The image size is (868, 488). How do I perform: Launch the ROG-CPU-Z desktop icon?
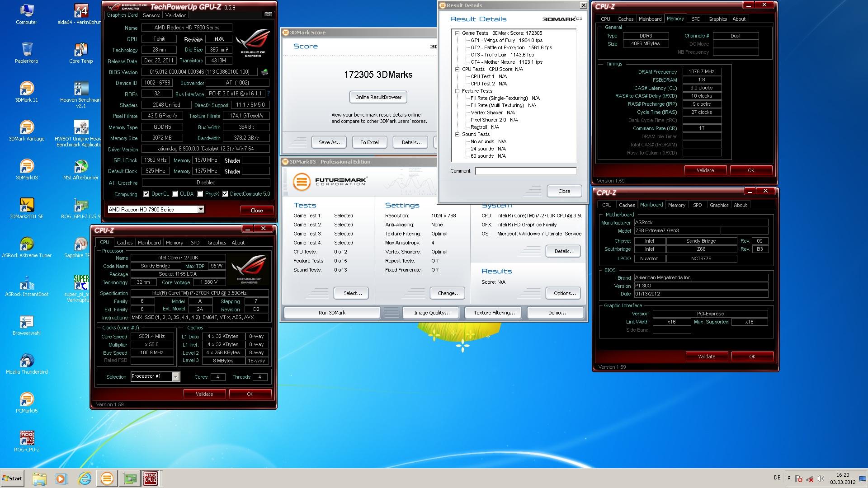tap(27, 442)
